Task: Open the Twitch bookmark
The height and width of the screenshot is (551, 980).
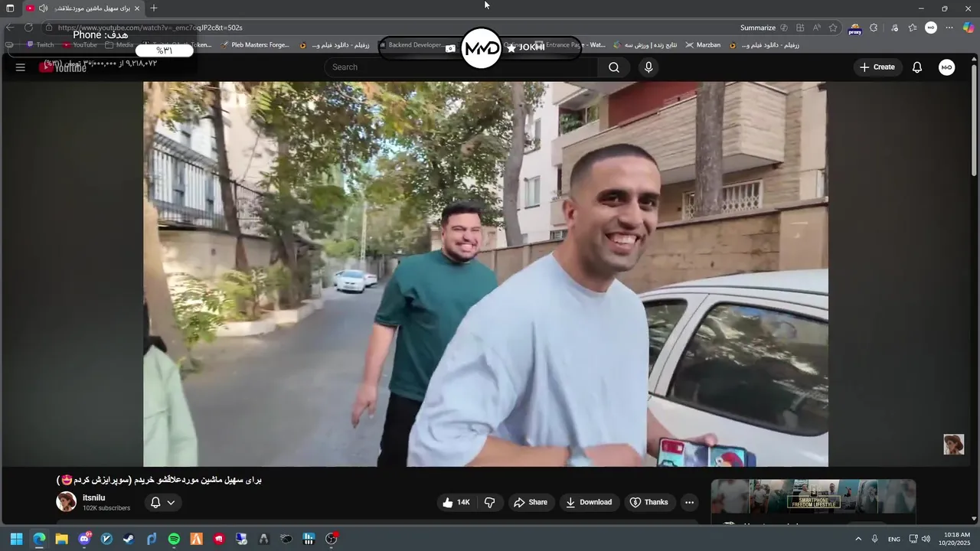Action: [41, 45]
